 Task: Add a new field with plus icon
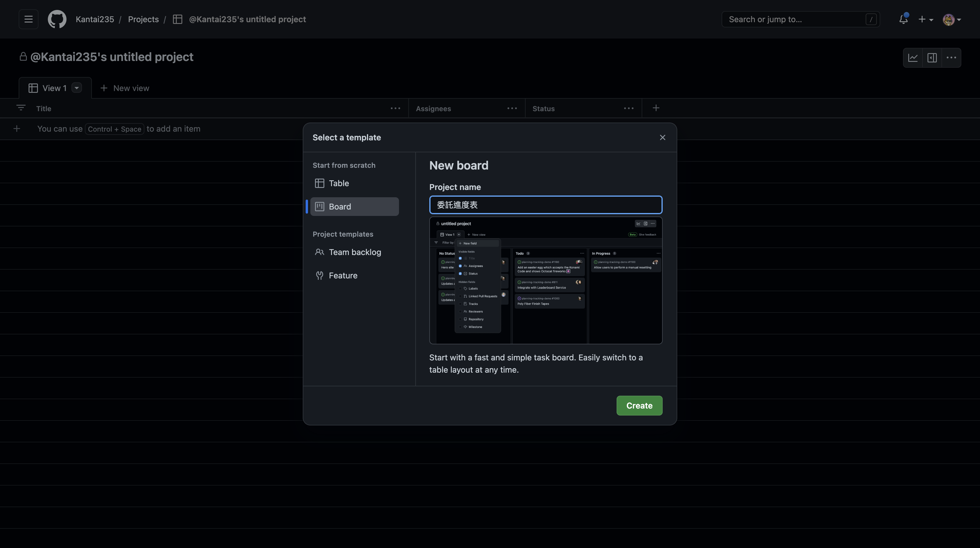[x=656, y=108]
